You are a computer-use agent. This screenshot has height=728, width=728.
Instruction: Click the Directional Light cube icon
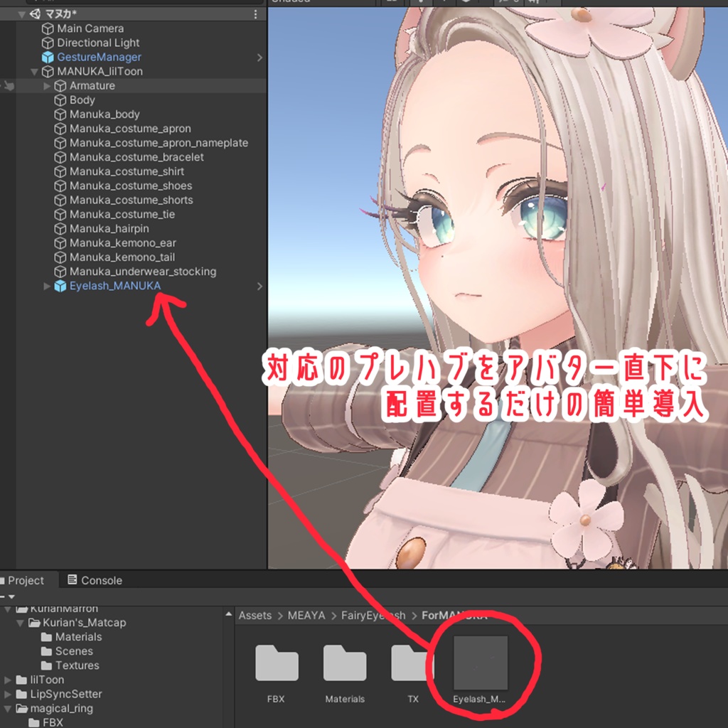click(x=48, y=43)
